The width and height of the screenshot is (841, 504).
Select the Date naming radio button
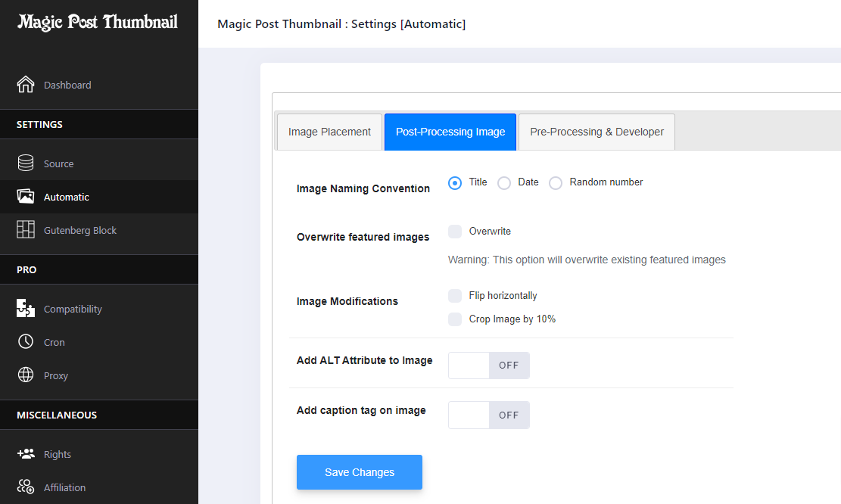(x=504, y=183)
